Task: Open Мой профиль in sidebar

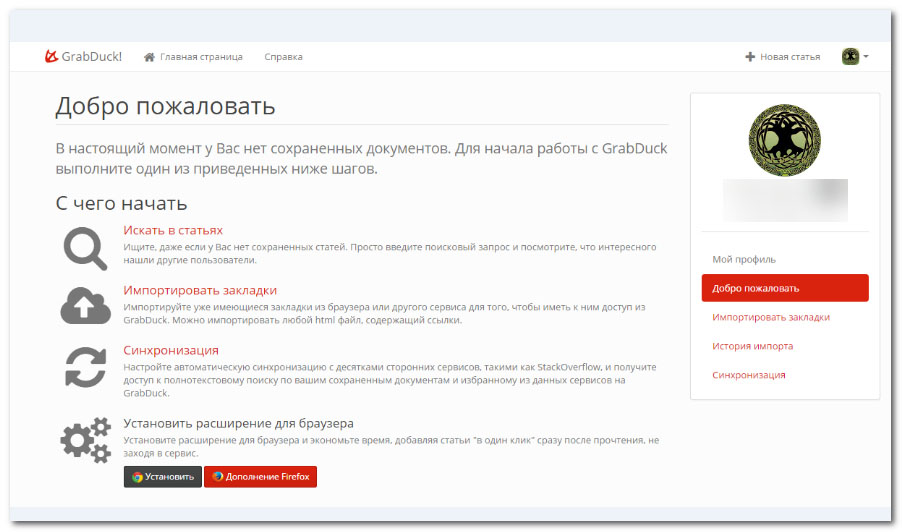Action: 744,259
